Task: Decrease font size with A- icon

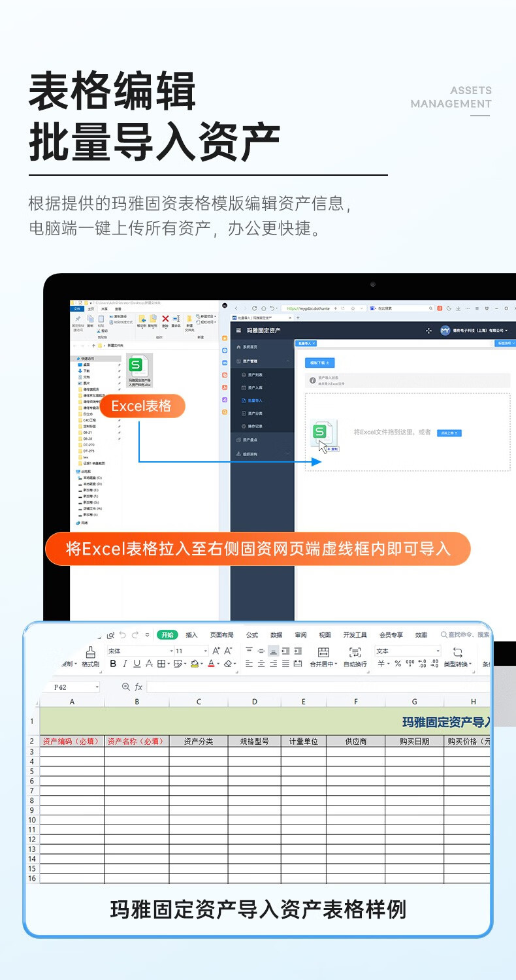Action: (x=228, y=651)
